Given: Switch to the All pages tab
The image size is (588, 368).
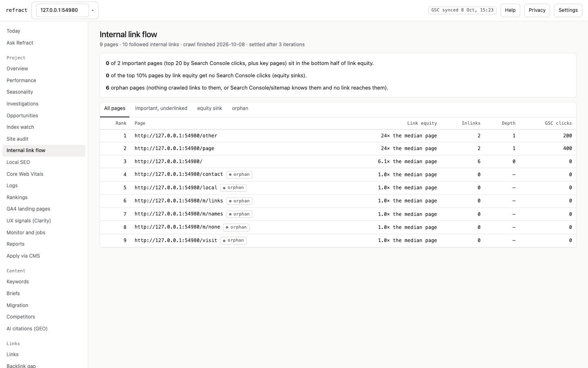Looking at the screenshot, I should 115,108.
